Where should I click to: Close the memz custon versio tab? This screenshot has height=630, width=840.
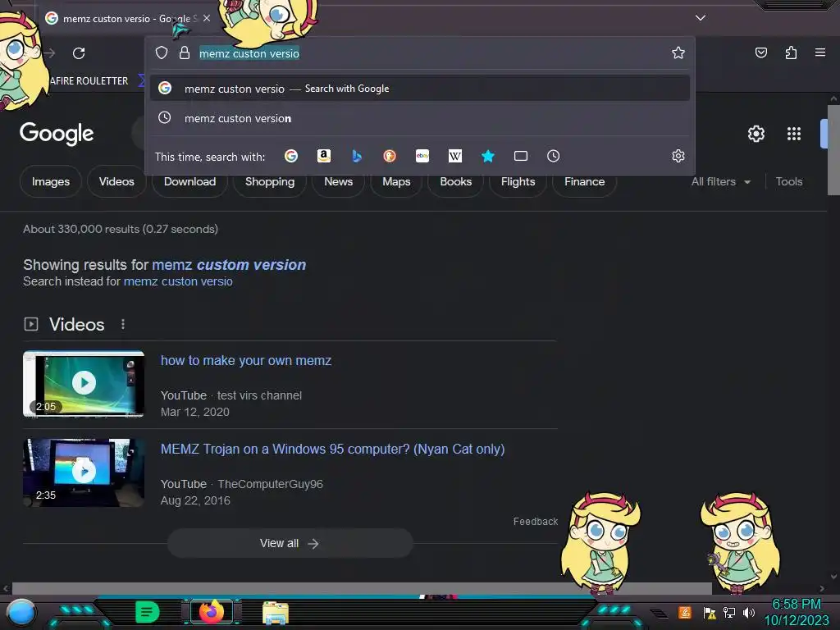pos(207,18)
